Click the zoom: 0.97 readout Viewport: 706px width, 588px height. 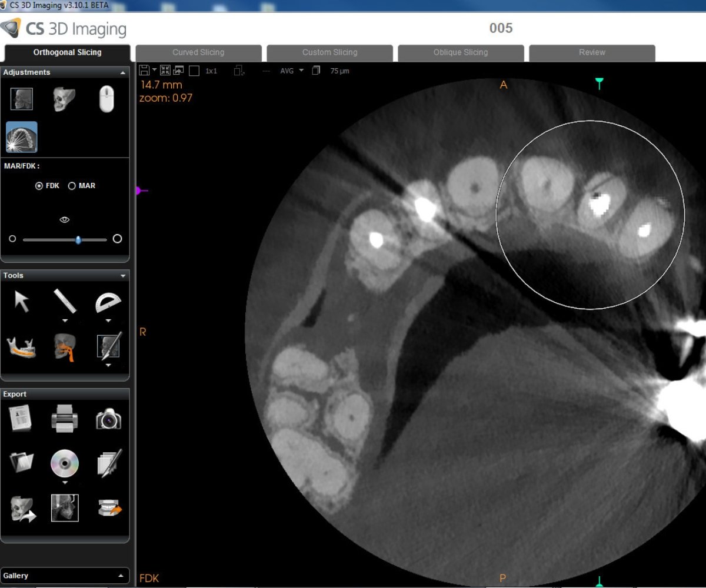166,98
